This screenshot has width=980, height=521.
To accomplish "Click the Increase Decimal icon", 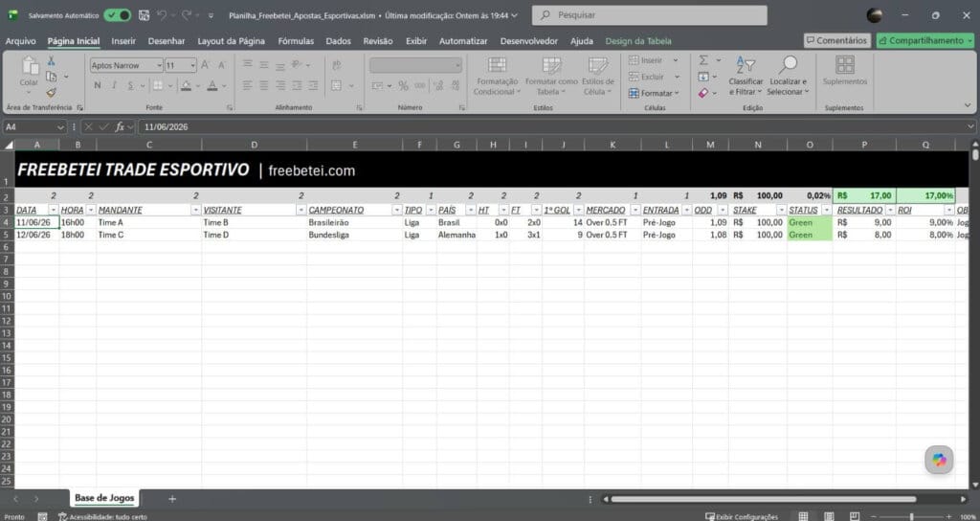I will [x=438, y=85].
